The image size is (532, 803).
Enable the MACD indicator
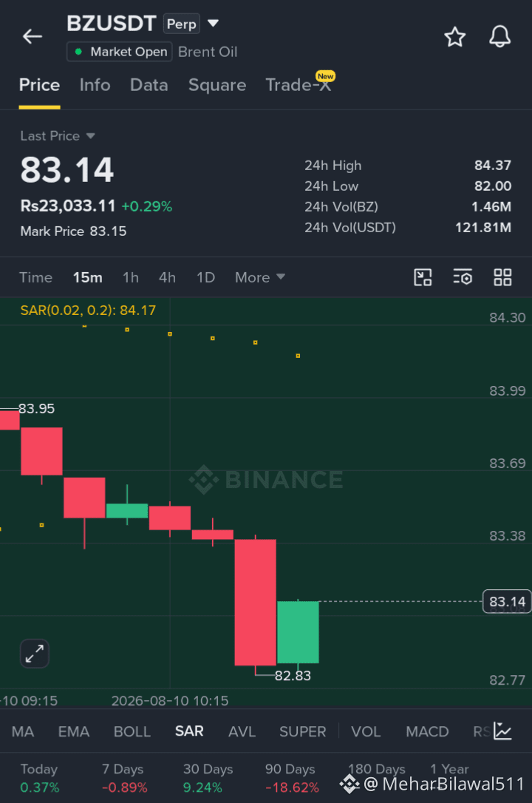tap(427, 731)
